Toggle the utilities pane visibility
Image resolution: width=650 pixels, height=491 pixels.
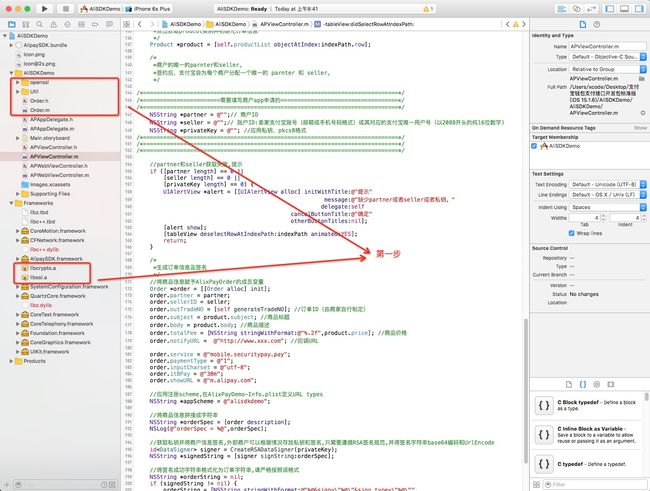(639, 9)
